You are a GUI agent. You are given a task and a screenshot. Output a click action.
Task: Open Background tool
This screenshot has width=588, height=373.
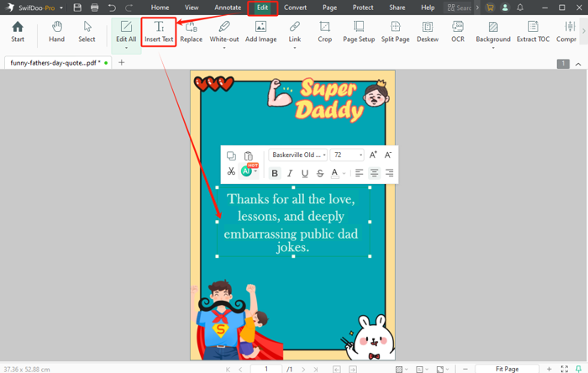tap(493, 32)
